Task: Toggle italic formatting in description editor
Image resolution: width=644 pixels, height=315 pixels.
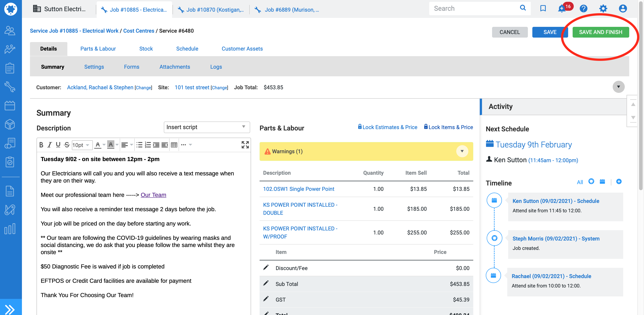Action: [x=50, y=145]
